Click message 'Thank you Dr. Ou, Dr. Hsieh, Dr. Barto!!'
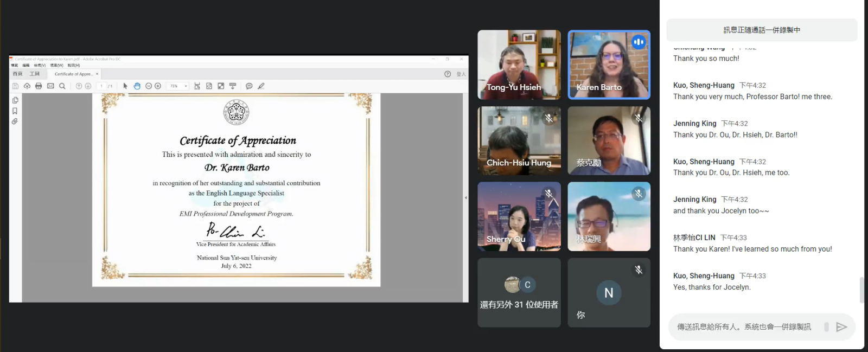Image resolution: width=868 pixels, height=352 pixels. (x=735, y=135)
